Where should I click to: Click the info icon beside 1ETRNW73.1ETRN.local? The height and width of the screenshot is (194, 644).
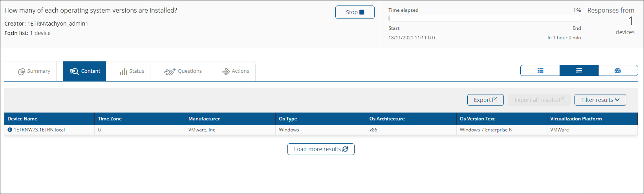10,130
